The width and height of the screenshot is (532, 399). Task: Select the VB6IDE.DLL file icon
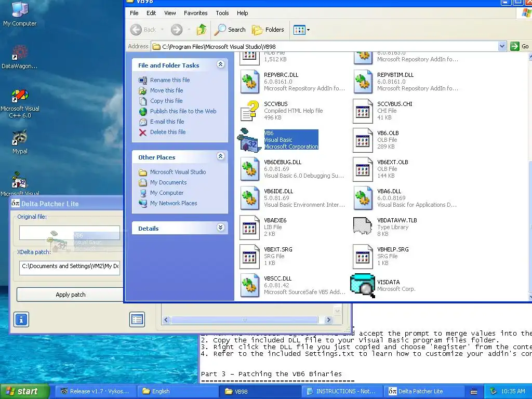pyautogui.click(x=250, y=198)
